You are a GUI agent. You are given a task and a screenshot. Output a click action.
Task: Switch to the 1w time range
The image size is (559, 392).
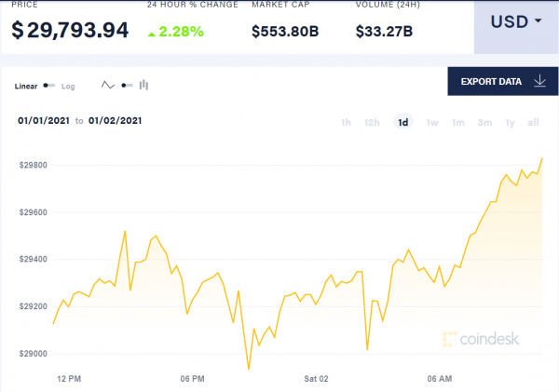click(432, 123)
